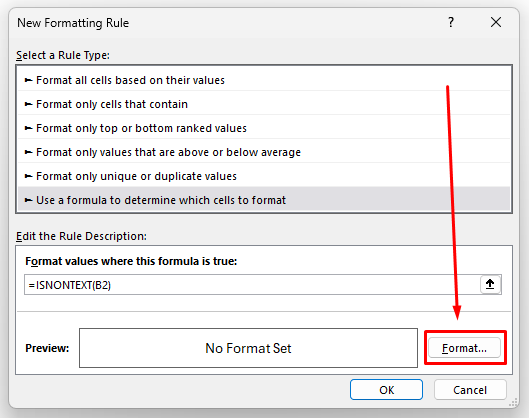Click into the =ISNONTEXT(B2) formula field
529x418 pixels.
click(252, 285)
